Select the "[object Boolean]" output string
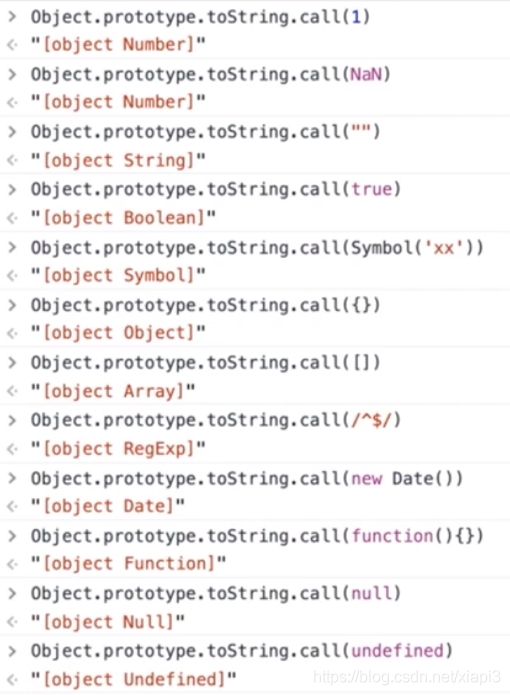 coord(123,218)
